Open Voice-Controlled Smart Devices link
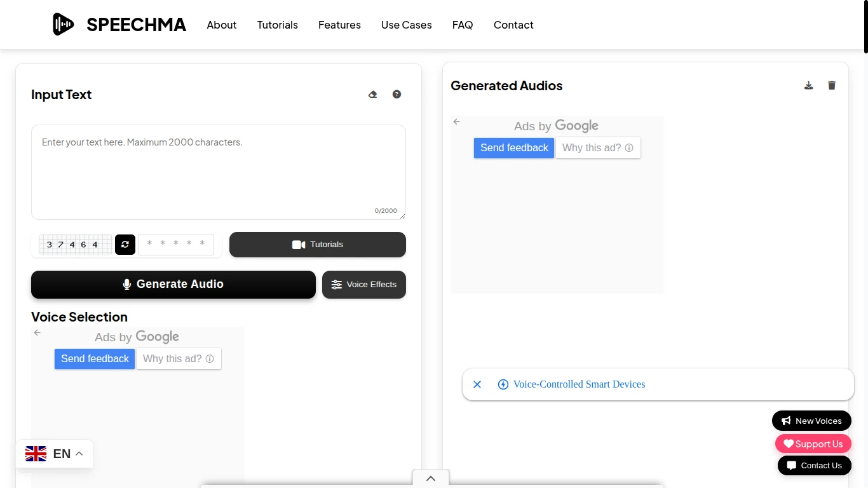This screenshot has width=868, height=488. (579, 384)
